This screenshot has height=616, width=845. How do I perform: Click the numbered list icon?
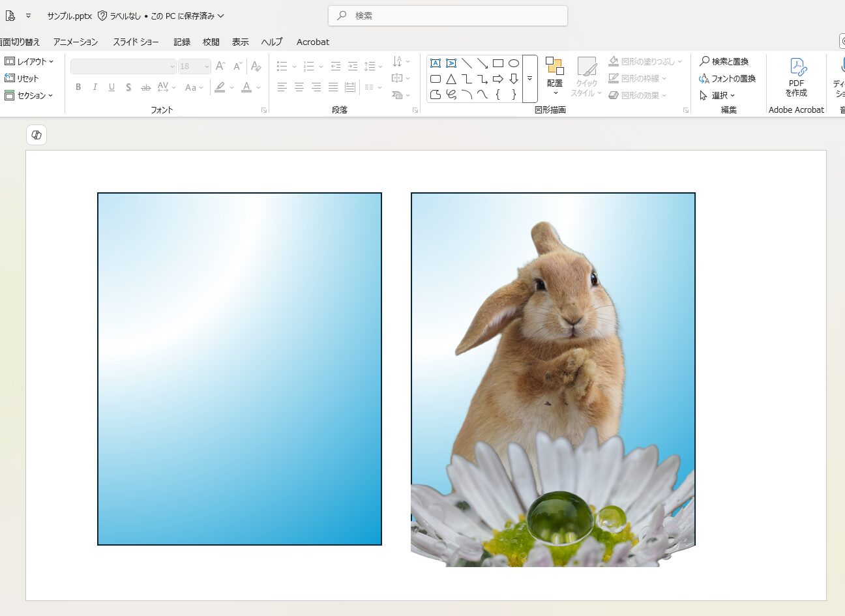coord(309,66)
